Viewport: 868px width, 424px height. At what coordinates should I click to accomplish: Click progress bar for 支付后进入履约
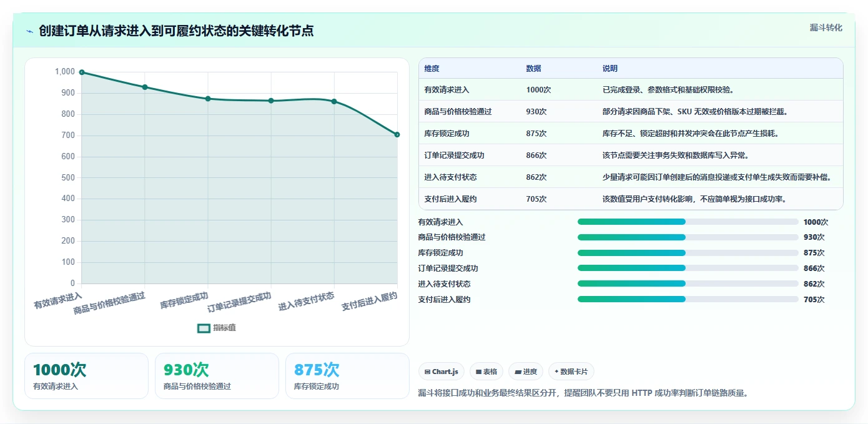(688, 299)
